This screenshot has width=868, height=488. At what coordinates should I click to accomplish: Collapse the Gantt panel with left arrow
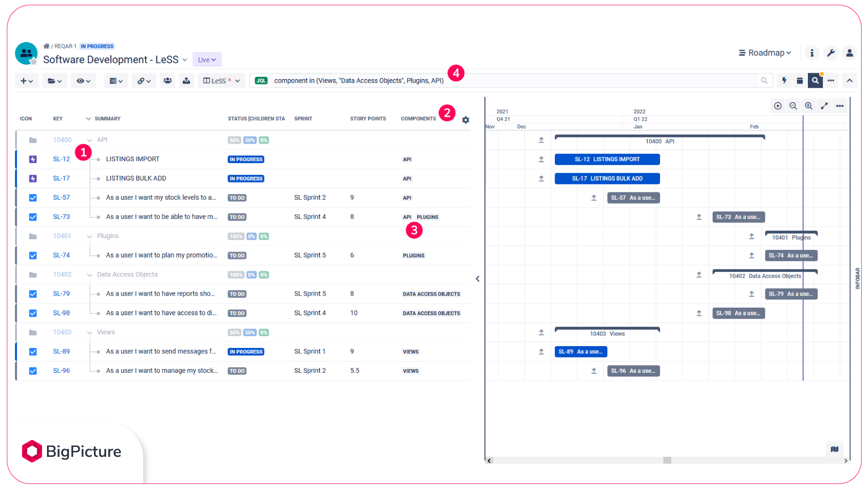(x=477, y=279)
